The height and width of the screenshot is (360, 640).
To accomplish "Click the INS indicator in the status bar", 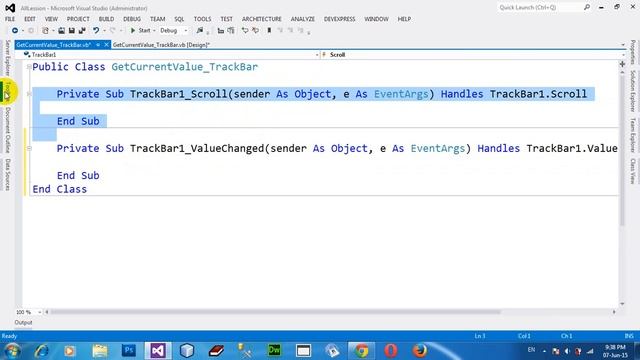I will 629,336.
